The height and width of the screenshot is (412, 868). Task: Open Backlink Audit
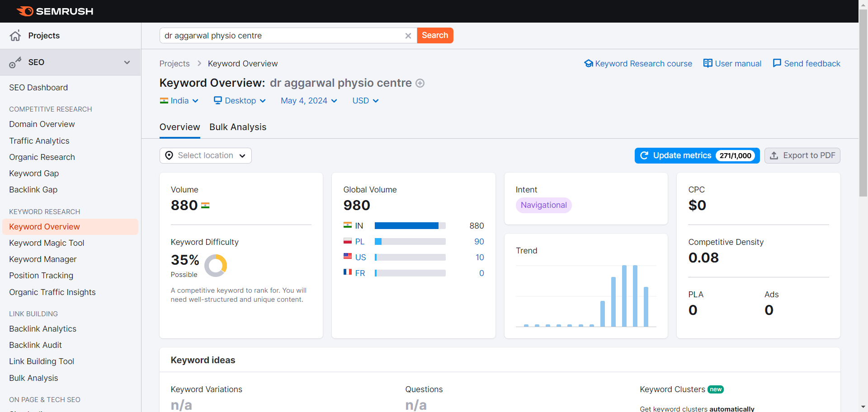pos(36,345)
